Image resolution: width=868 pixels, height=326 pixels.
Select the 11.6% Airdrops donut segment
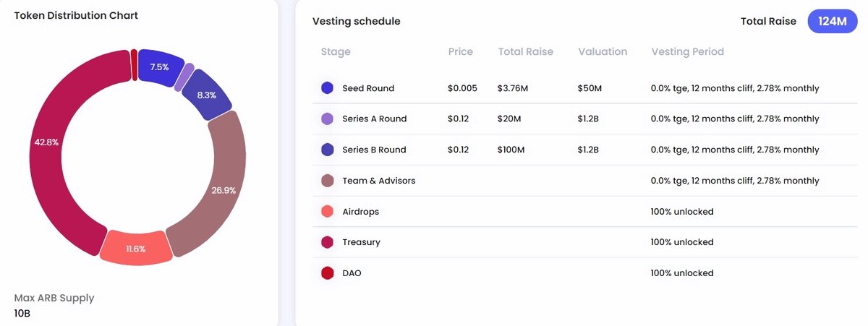(x=135, y=249)
